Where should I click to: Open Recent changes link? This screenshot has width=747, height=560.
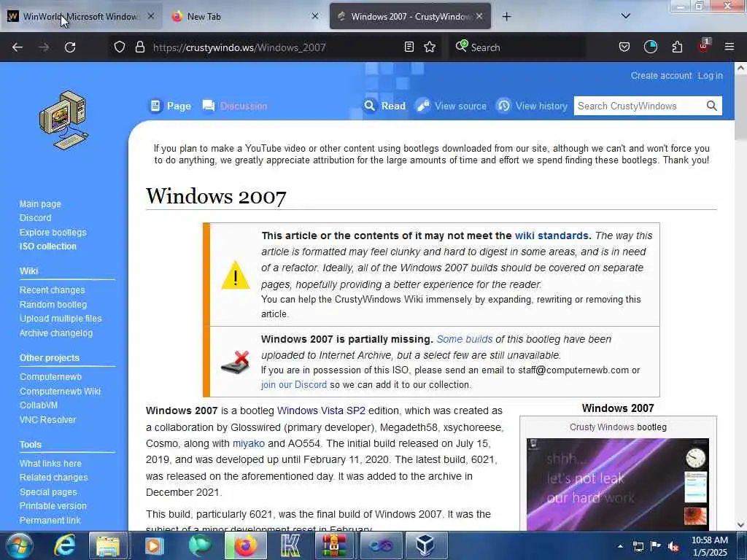(x=52, y=290)
